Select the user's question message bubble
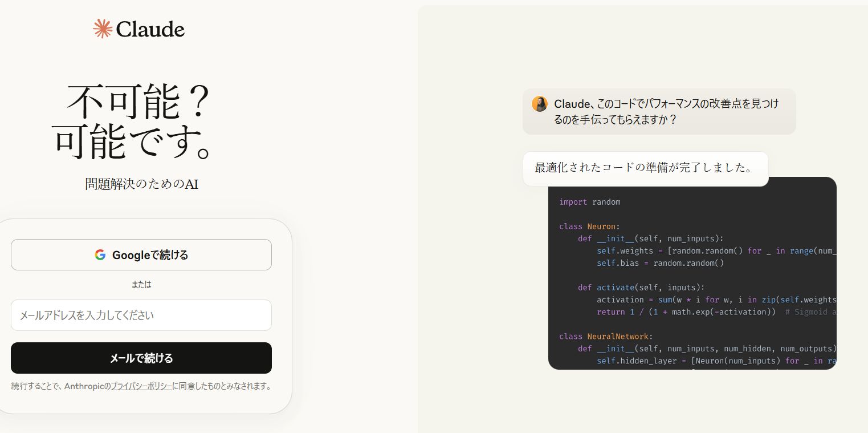Screen dimensions: 868x433 pyautogui.click(x=659, y=112)
